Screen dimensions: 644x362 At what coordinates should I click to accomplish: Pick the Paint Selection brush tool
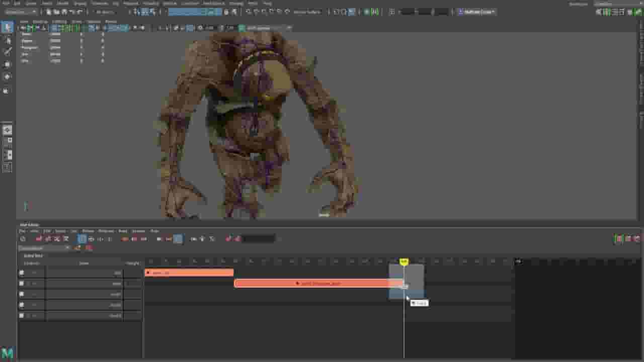tap(7, 52)
